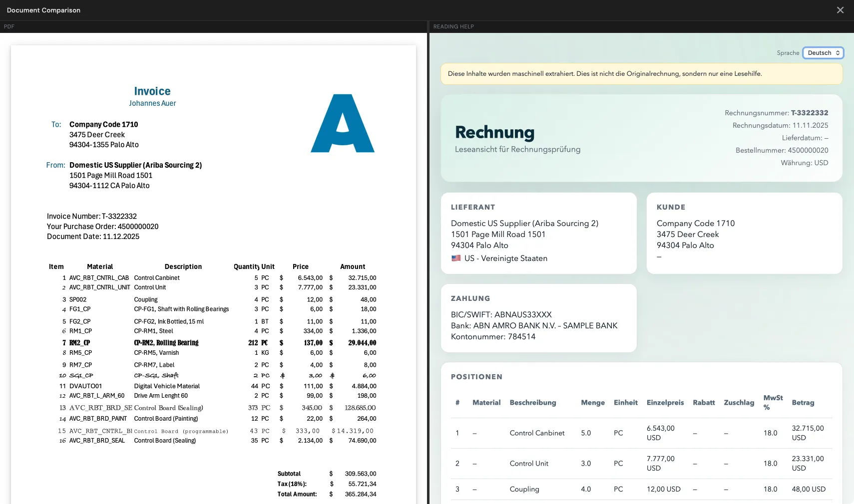Viewport: 854px width, 504px height.
Task: Click the Einzelpreis column header
Action: point(665,403)
